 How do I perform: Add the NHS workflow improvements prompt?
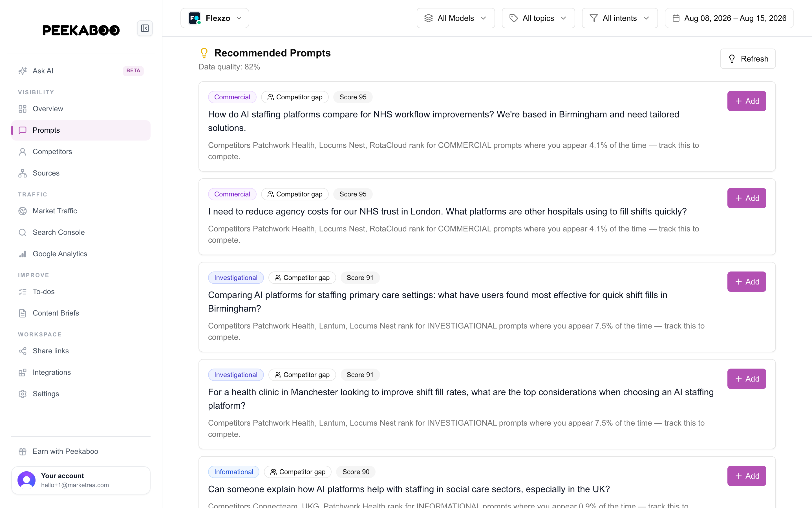(747, 101)
